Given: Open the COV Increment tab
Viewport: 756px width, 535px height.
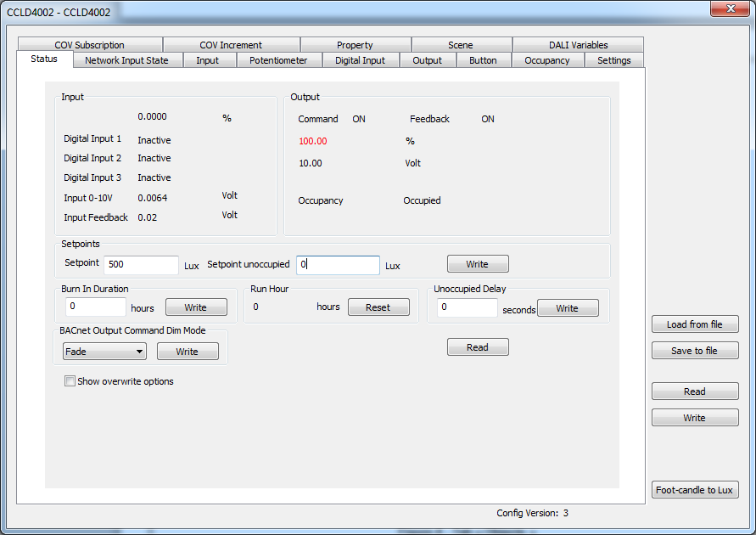Looking at the screenshot, I should tap(231, 45).
